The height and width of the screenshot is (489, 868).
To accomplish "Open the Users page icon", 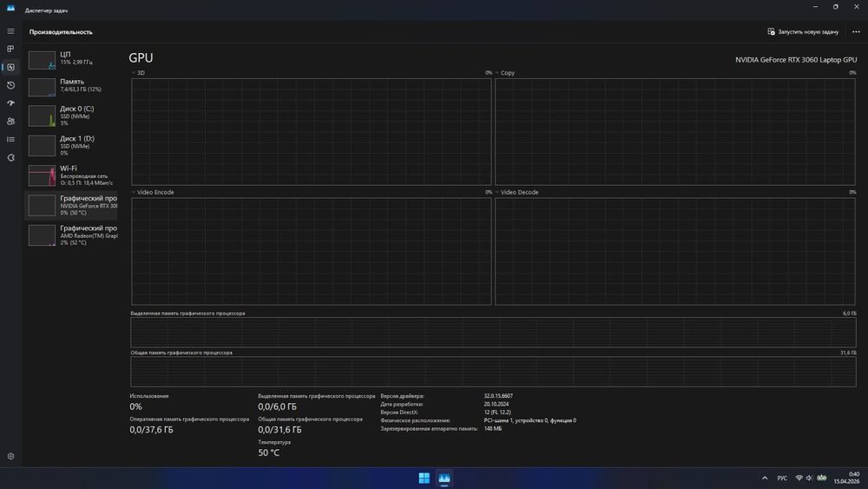I will pos(10,122).
